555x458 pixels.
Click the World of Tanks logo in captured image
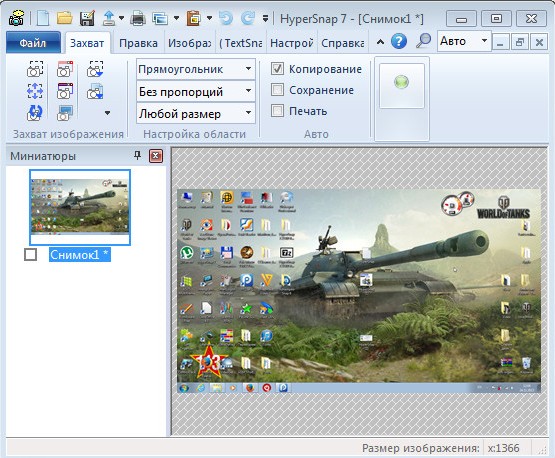tap(503, 208)
